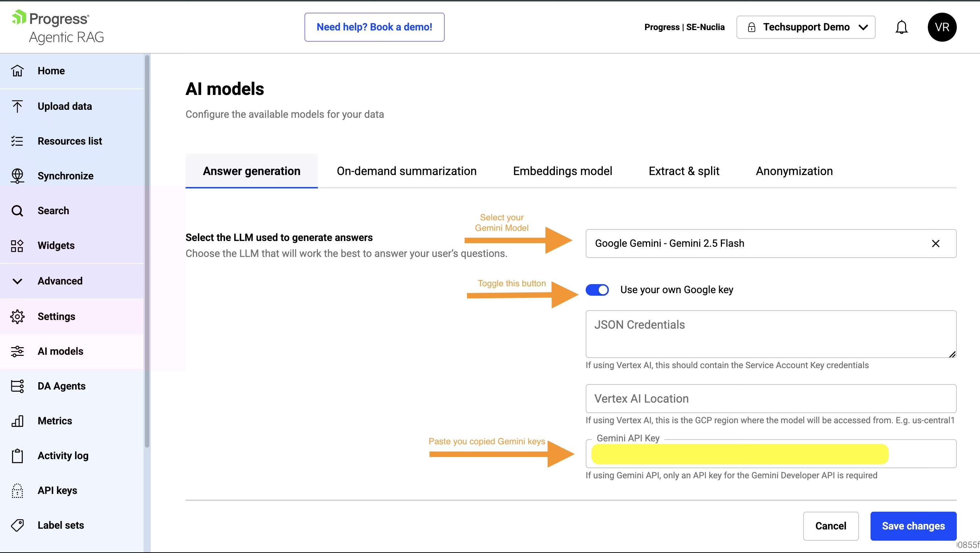Open the Techsupport Demo account switcher
Viewport: 980px width, 553px height.
pyautogui.click(x=806, y=27)
